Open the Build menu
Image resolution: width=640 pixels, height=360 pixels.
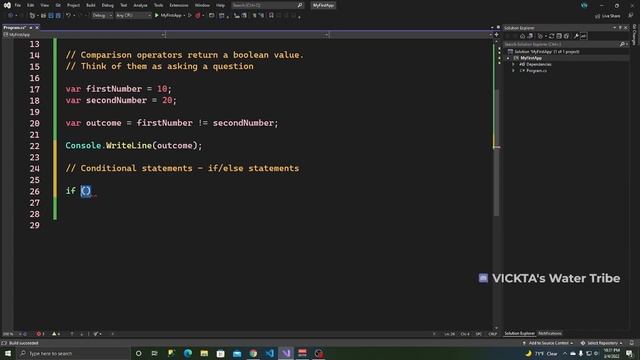[91, 5]
